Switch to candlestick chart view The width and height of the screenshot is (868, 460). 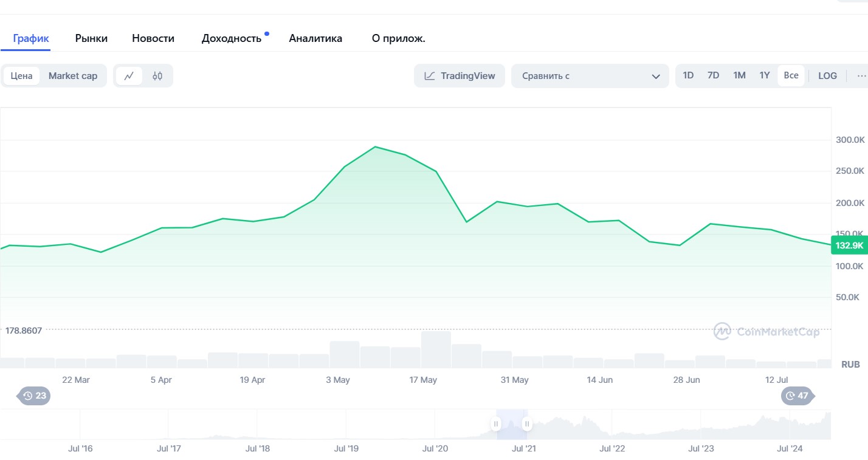coord(157,76)
